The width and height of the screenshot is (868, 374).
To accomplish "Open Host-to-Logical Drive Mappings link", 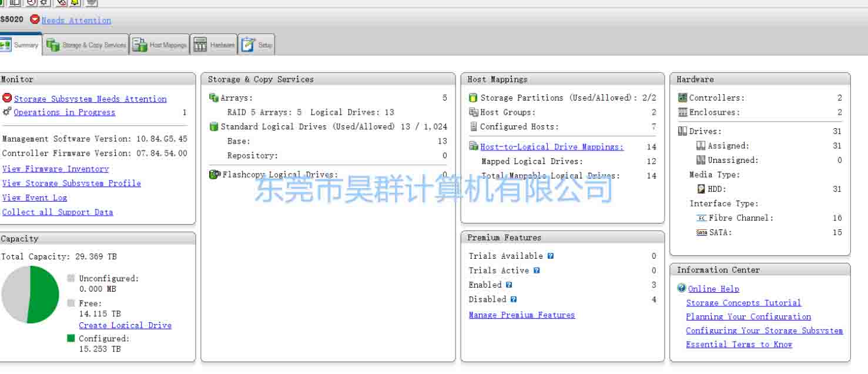I will [552, 147].
